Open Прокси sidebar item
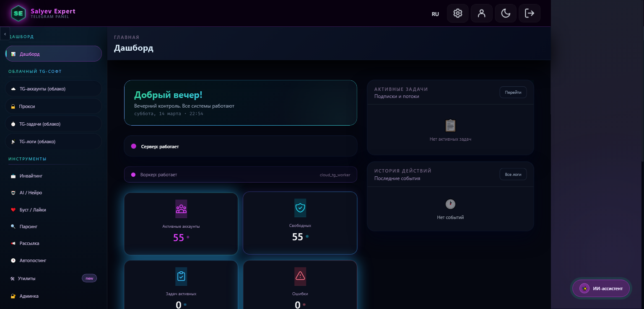The height and width of the screenshot is (309, 644). click(53, 106)
